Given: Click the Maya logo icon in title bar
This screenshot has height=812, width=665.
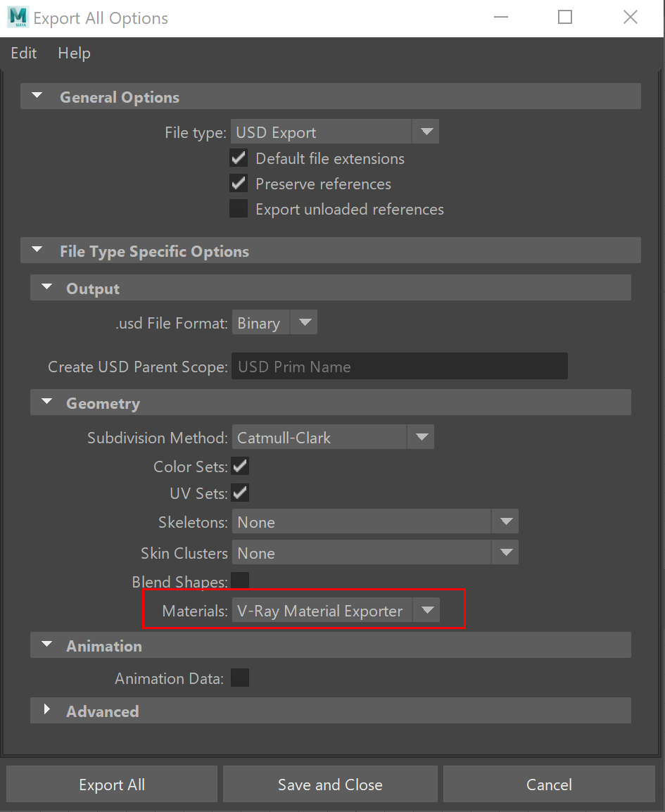Looking at the screenshot, I should (x=18, y=18).
